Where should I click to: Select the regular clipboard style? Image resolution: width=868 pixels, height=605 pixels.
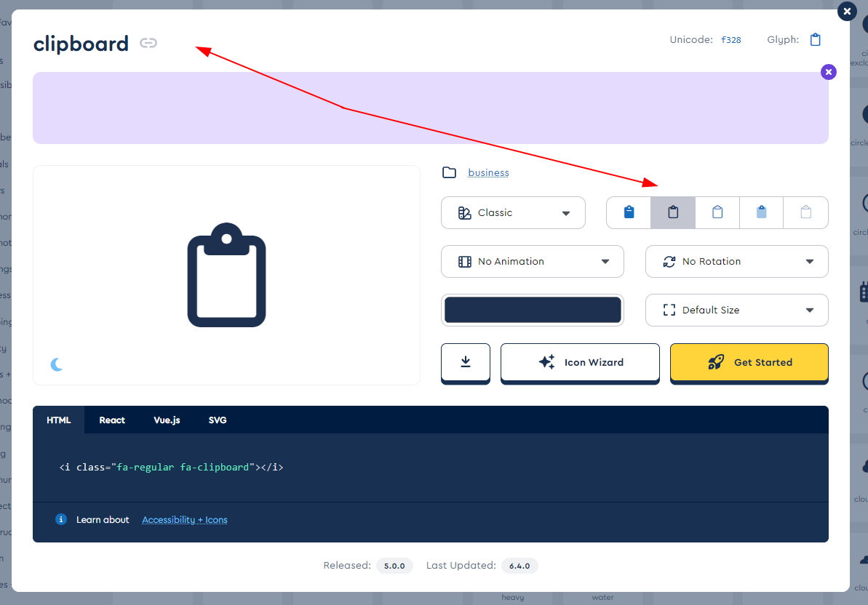[673, 212]
